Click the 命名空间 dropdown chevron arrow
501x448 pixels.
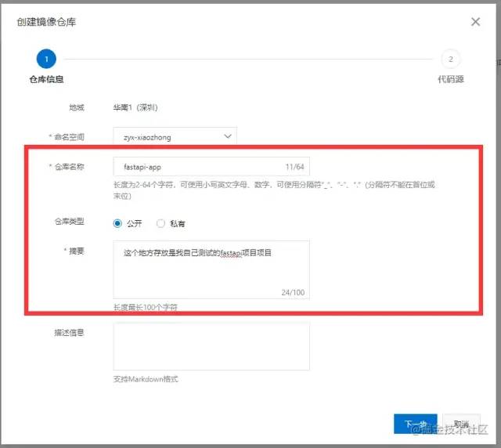(x=228, y=136)
